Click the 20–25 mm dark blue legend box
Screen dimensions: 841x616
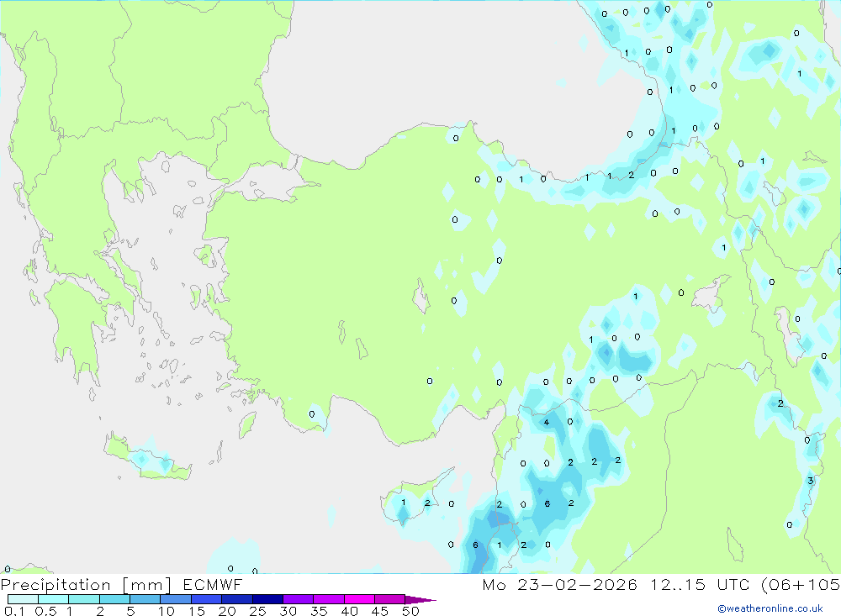(236, 599)
